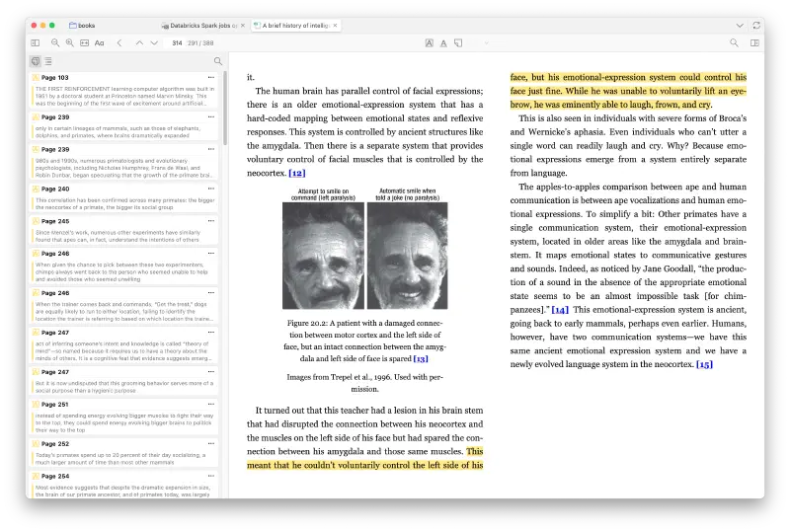Search within the document
Screen dimensions: 790x532
[734, 43]
